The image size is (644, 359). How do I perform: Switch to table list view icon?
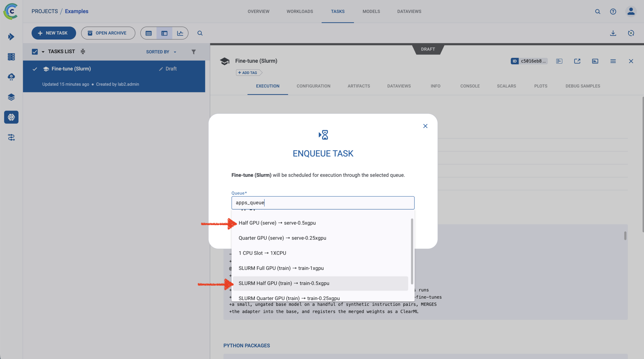(x=149, y=33)
